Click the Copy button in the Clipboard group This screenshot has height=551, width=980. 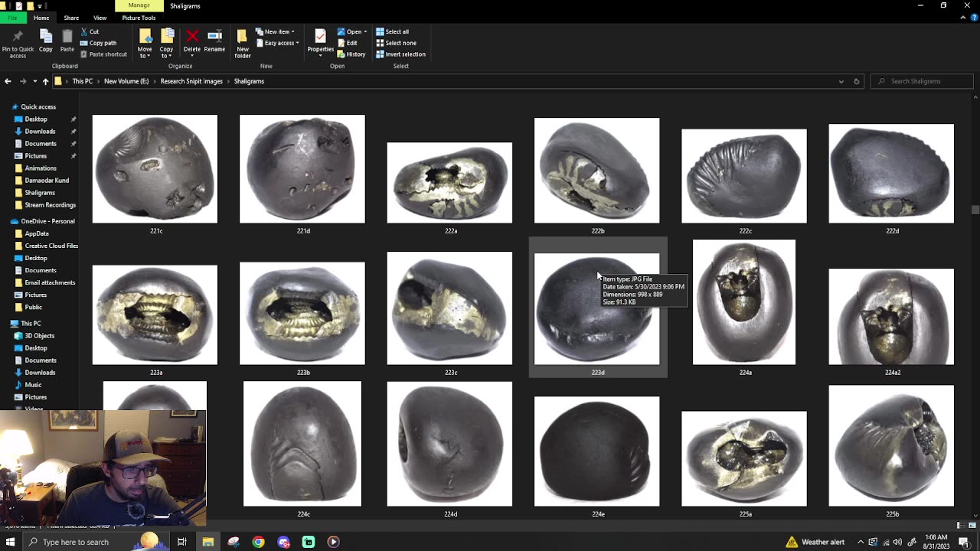tap(46, 41)
